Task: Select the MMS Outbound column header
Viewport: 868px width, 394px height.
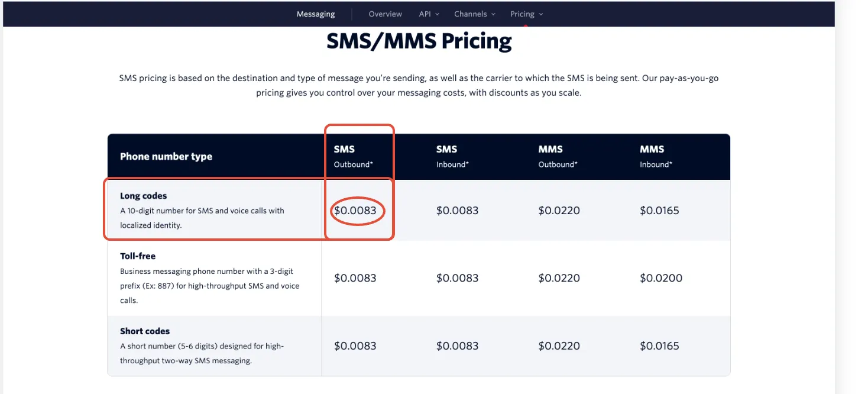Action: tap(558, 156)
